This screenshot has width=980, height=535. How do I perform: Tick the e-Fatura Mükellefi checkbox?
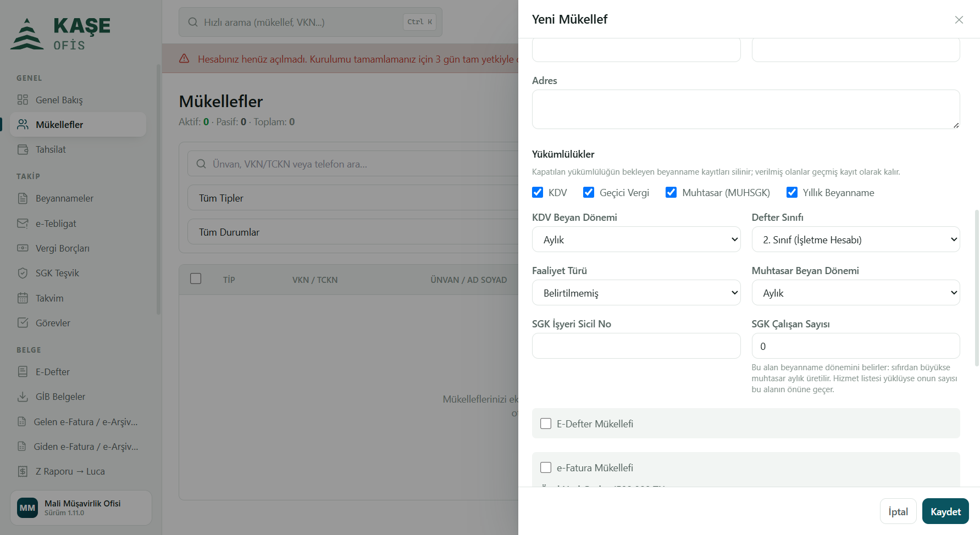point(546,467)
